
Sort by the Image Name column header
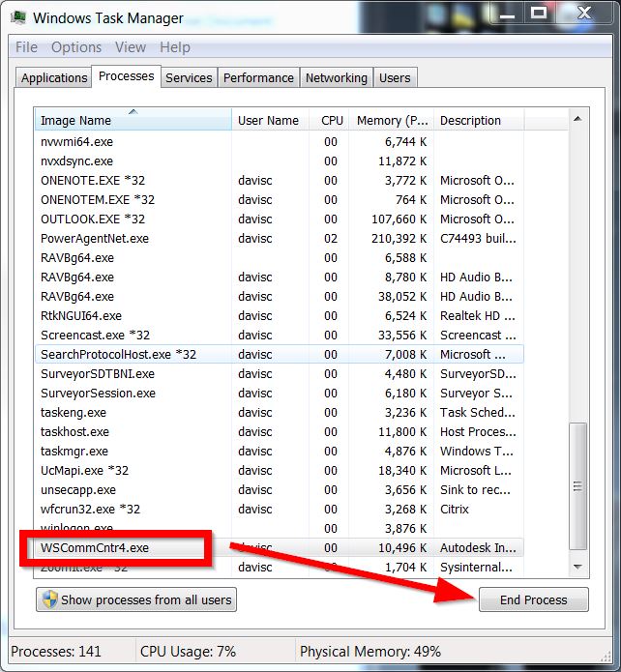[x=133, y=120]
